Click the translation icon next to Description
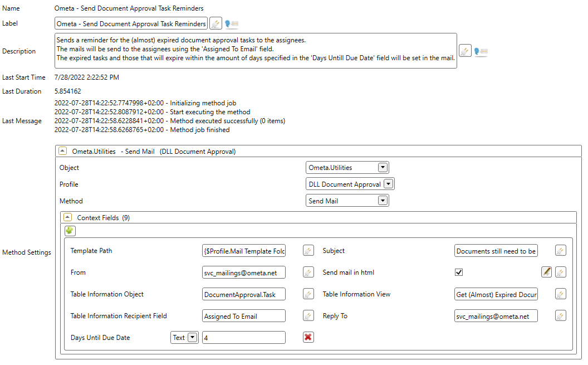Image resolution: width=588 pixels, height=365 pixels. point(479,51)
